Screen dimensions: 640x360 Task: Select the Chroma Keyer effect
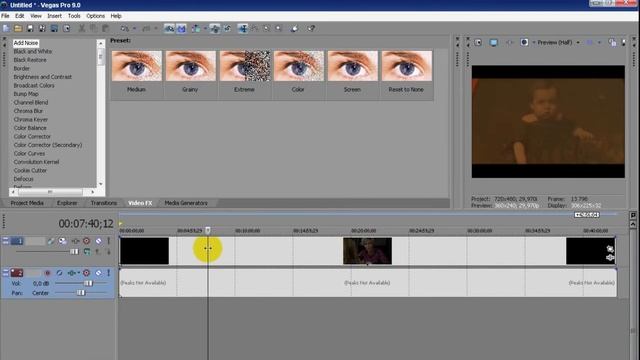[x=31, y=120]
